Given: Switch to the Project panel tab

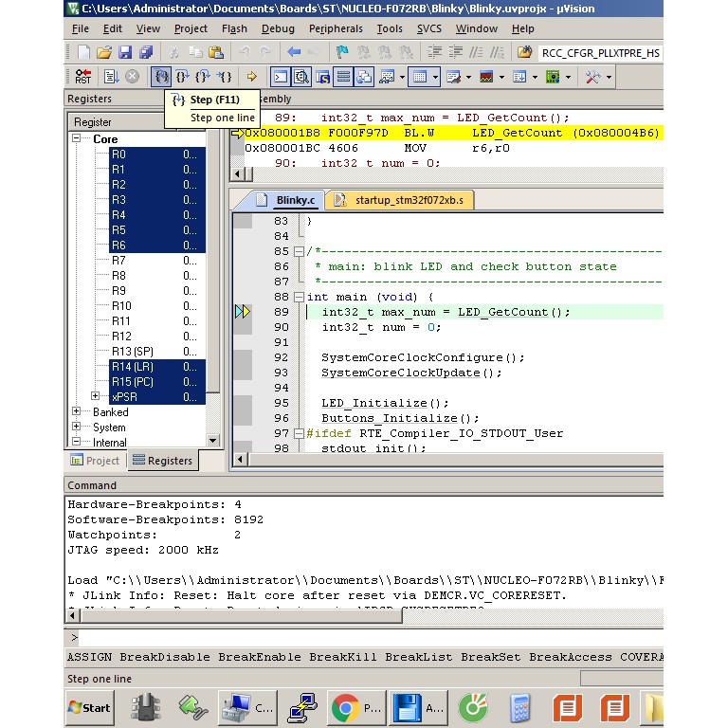Looking at the screenshot, I should [x=95, y=461].
